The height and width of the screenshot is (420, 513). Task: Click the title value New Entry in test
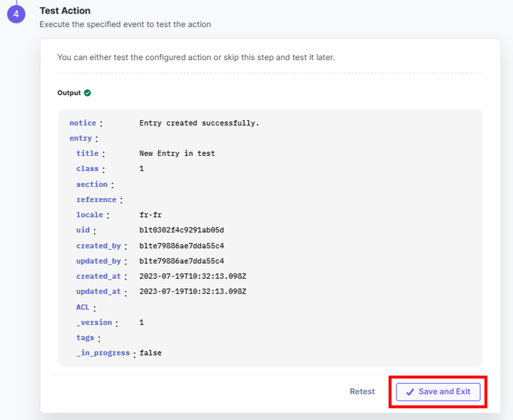click(177, 153)
